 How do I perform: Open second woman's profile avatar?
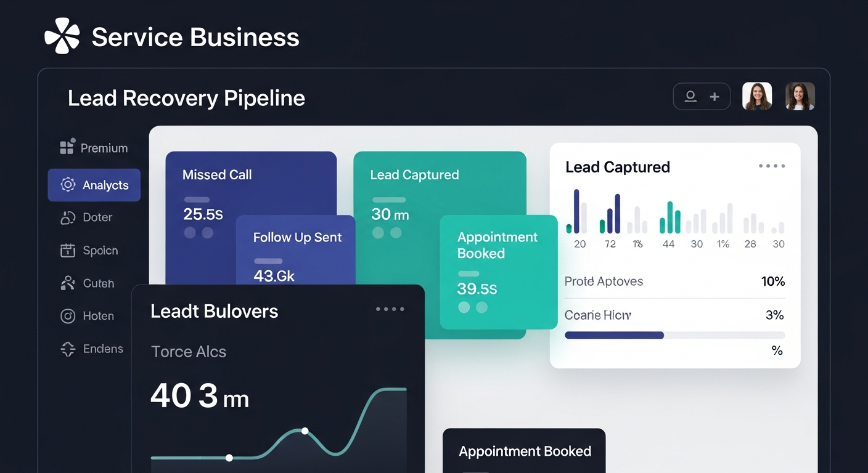(x=800, y=97)
